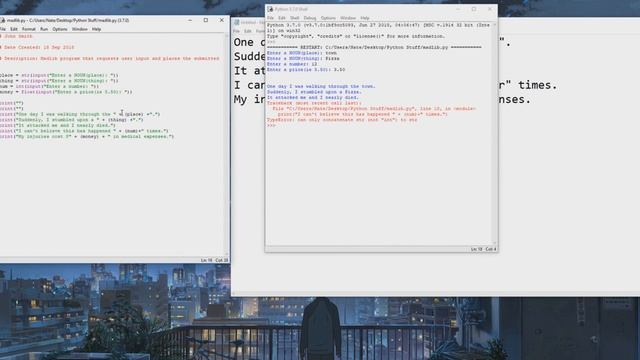Open Edit menu in Python Shell window

[x=282, y=18]
